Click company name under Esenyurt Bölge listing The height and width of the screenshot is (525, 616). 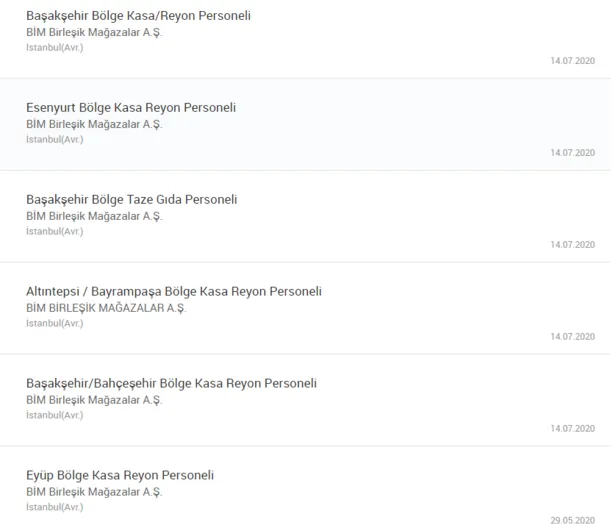tap(94, 124)
